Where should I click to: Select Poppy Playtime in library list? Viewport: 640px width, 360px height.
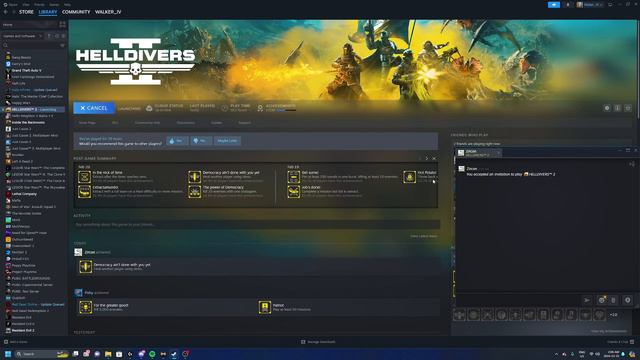click(24, 265)
